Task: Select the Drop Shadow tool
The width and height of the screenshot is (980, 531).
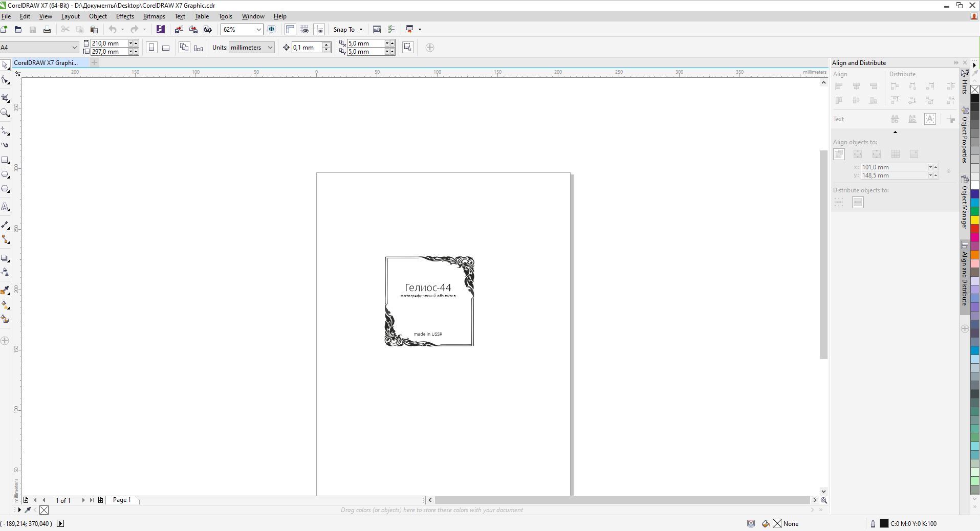Action: pos(6,258)
